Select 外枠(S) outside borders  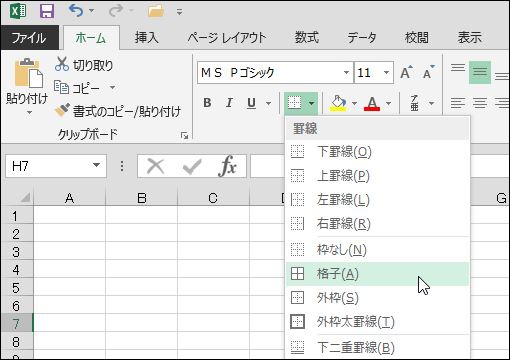(x=377, y=298)
